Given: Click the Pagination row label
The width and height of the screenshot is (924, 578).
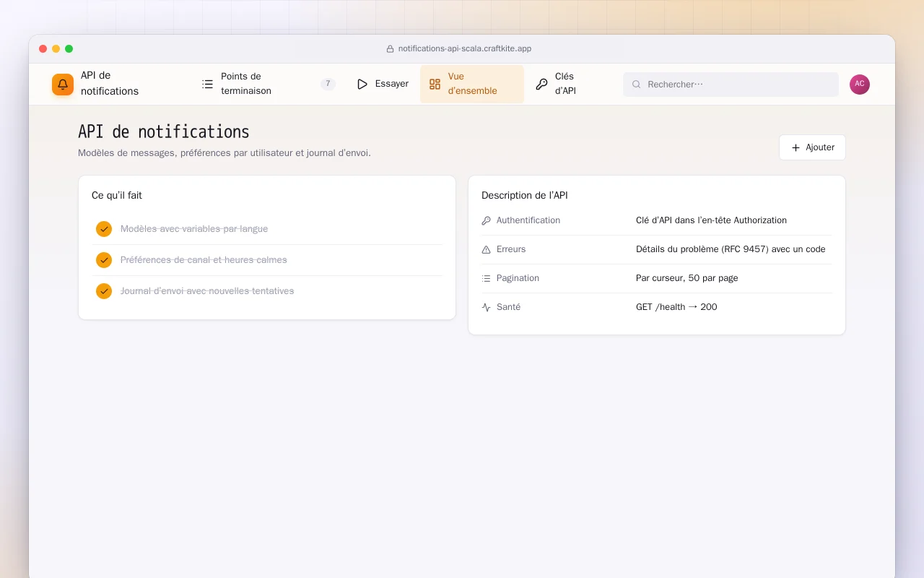Looking at the screenshot, I should [x=518, y=278].
